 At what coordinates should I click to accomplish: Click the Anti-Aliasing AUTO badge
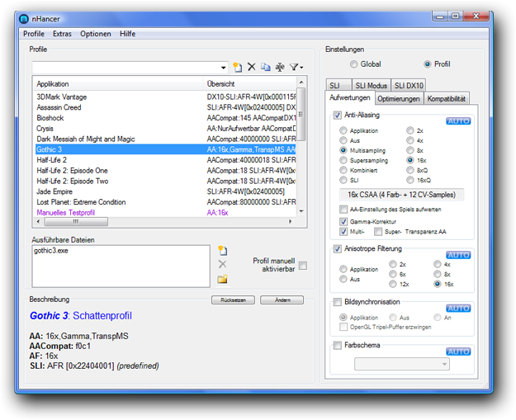pos(458,121)
